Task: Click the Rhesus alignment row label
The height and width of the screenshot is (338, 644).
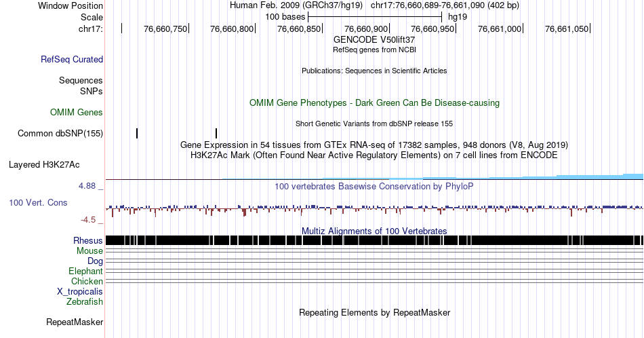Action: (x=88, y=240)
